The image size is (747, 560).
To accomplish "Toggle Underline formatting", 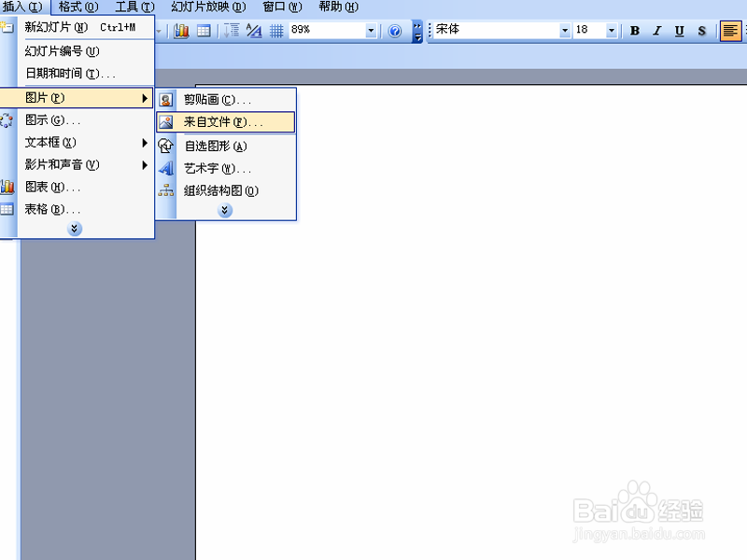I will click(x=680, y=31).
